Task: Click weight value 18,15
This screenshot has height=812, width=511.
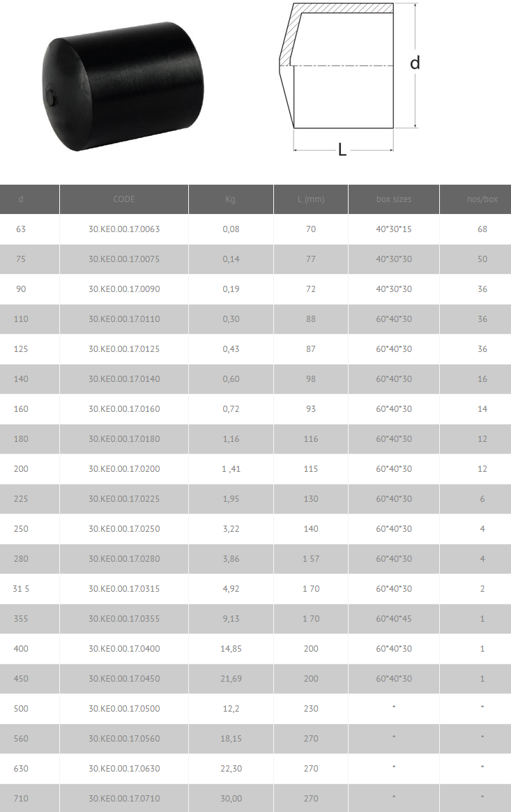Action: 231,739
